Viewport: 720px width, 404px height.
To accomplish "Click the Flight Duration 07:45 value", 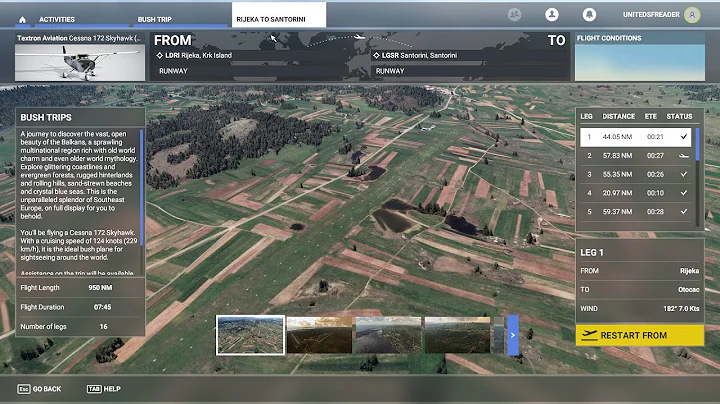I will (x=102, y=307).
